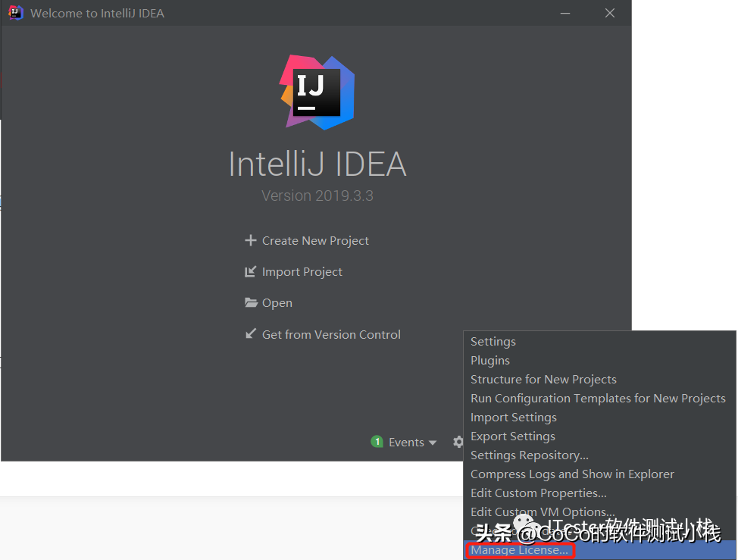The width and height of the screenshot is (738, 560).
Task: Open Settings Repository... menu item
Action: click(530, 455)
